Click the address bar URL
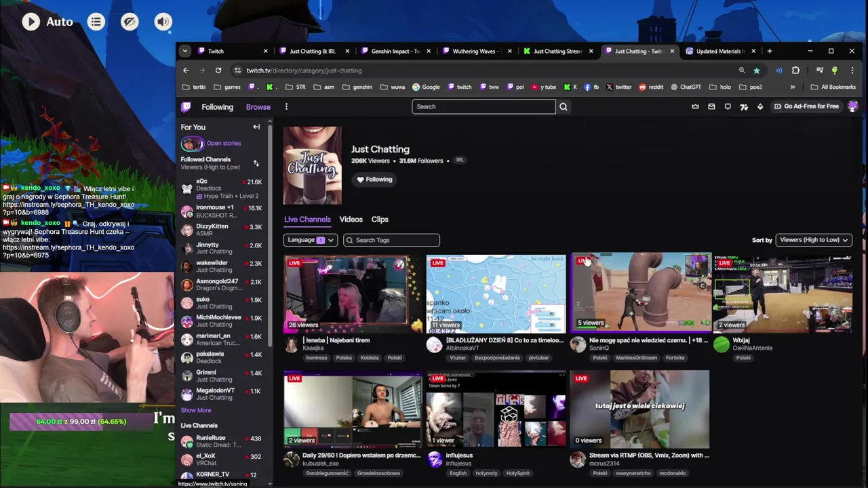This screenshot has height=488, width=868. (304, 70)
